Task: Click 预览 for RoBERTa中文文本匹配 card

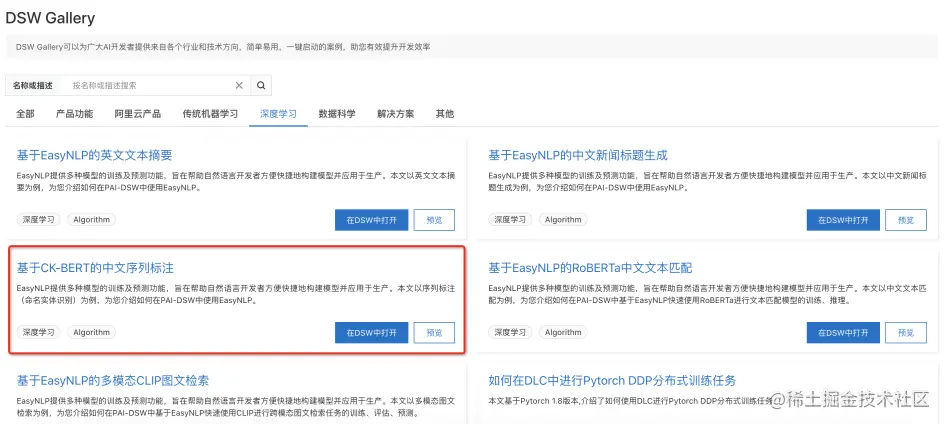Action: tap(906, 332)
